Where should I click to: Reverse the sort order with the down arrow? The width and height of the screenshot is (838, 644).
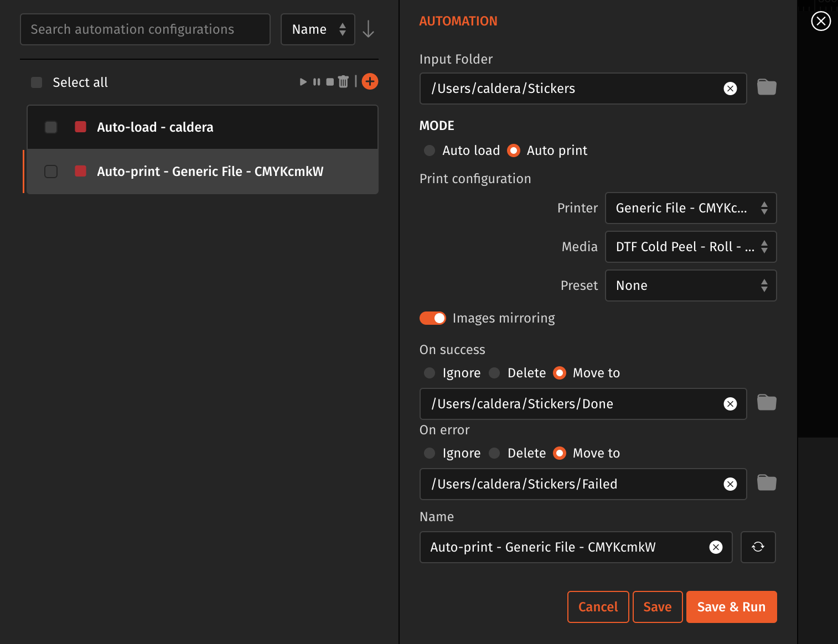point(368,29)
